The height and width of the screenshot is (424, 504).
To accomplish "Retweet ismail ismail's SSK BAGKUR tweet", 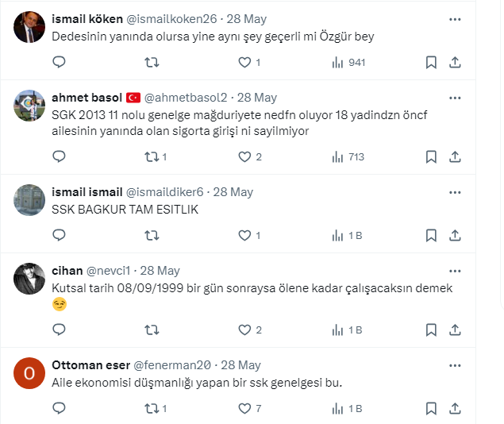I will (x=152, y=235).
